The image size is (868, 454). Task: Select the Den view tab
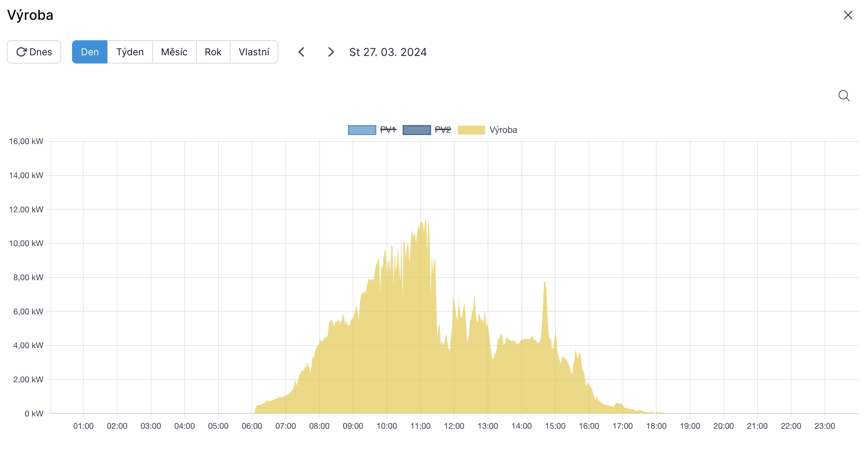[x=90, y=52]
